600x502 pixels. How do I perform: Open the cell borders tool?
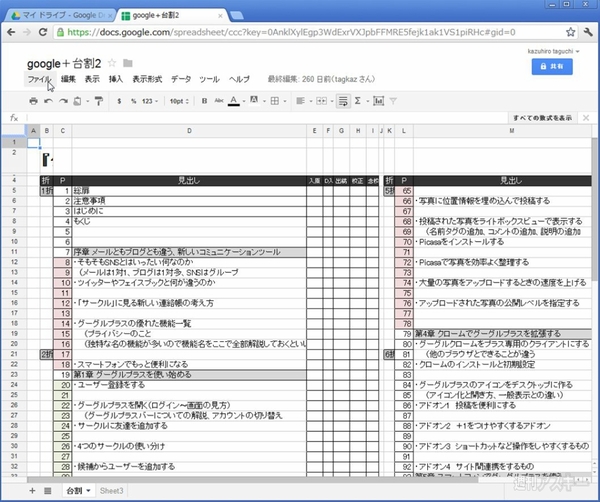pos(275,101)
